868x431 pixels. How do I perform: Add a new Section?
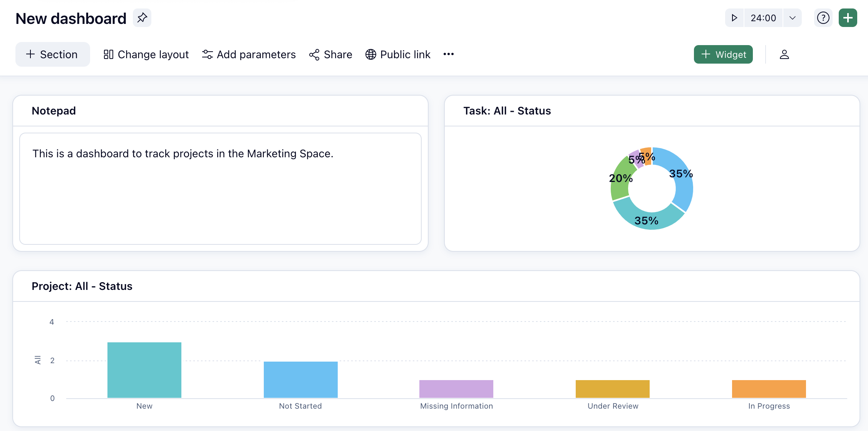tap(52, 54)
